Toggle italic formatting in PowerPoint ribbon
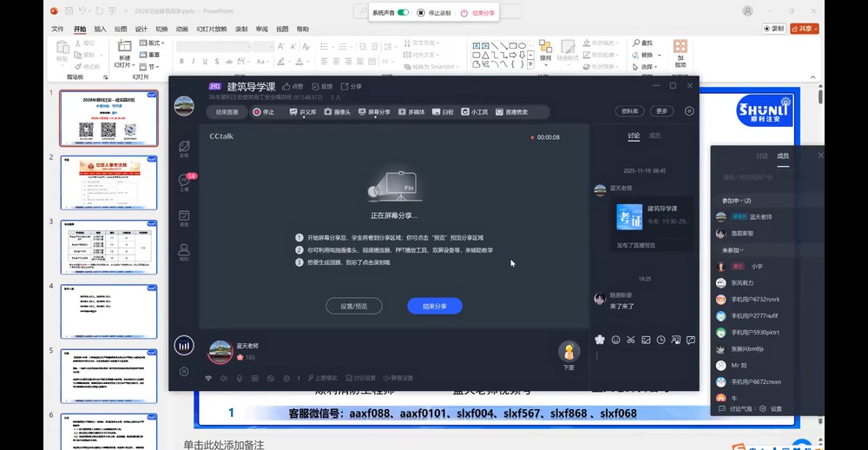Screen dimensions: 868x450 [193, 61]
